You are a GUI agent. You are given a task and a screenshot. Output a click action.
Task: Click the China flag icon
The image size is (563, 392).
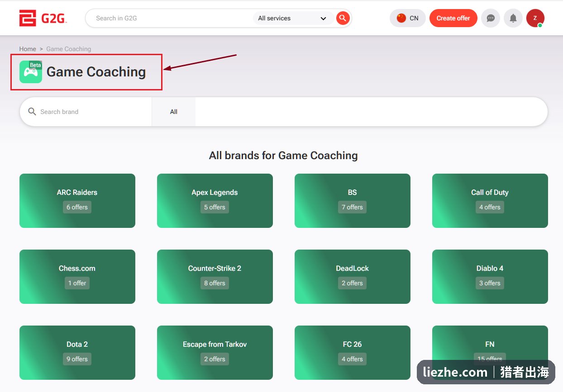(x=401, y=18)
